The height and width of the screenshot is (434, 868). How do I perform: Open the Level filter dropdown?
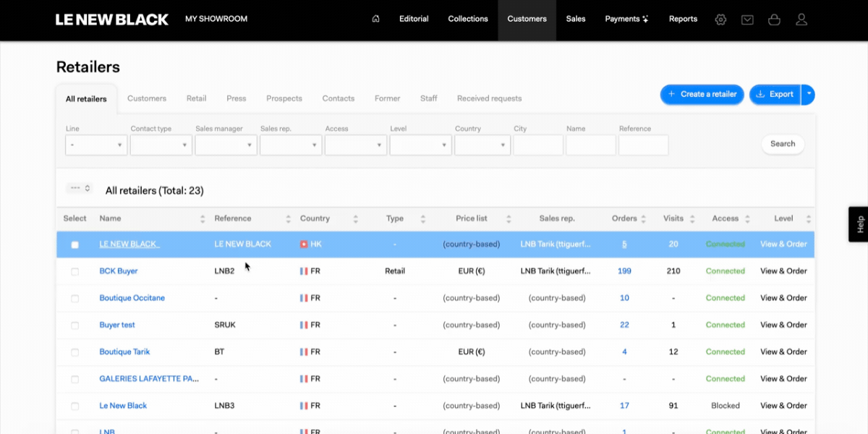[420, 145]
